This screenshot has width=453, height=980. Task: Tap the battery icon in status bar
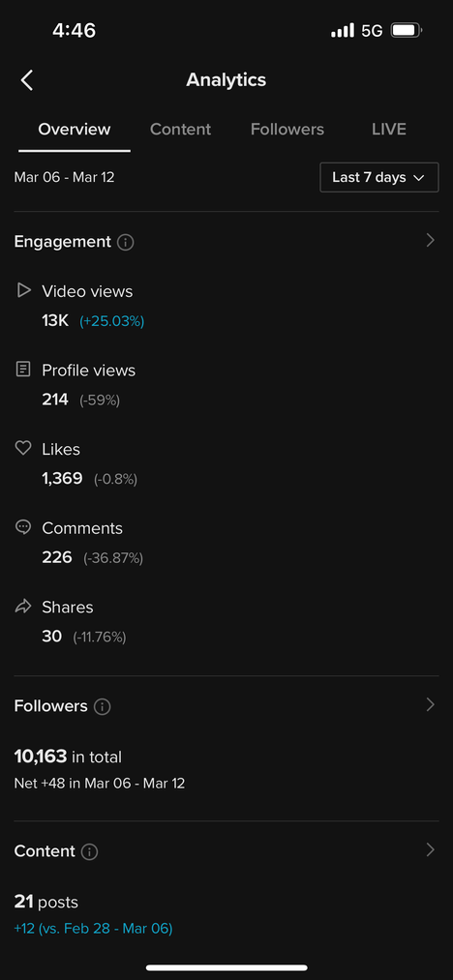[407, 30]
